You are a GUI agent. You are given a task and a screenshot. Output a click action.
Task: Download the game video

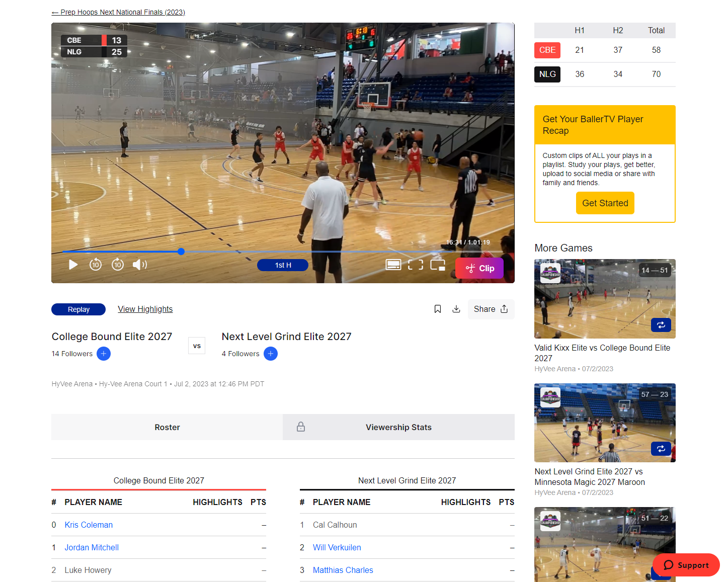pos(456,309)
